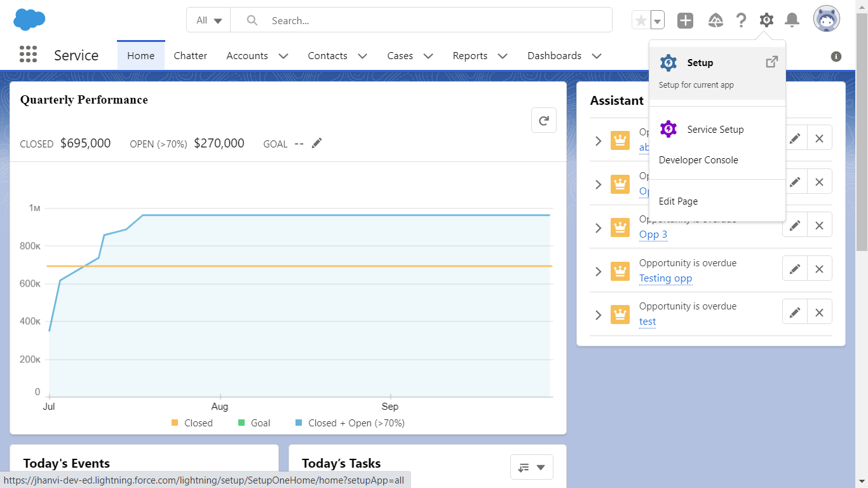Open the Reports tab
868x488 pixels.
(x=470, y=56)
